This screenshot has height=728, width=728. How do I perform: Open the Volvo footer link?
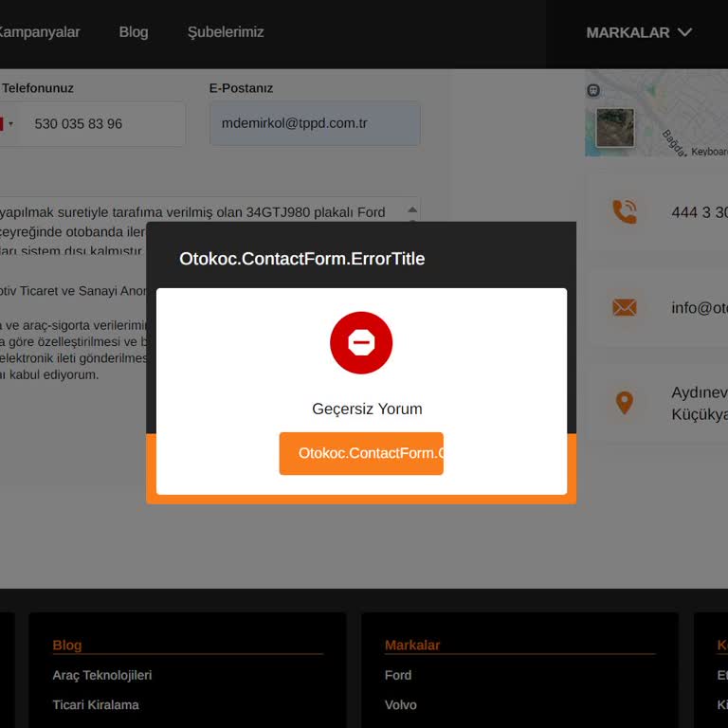coord(401,705)
